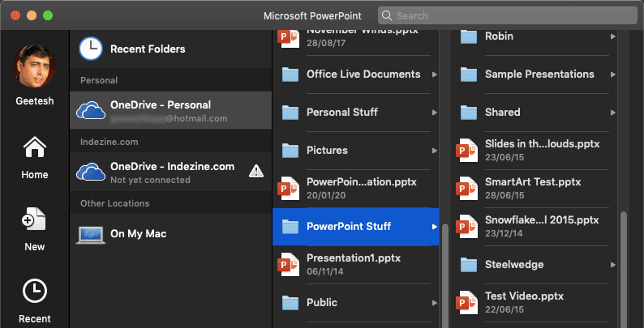Click the Personal Stuff folder name
The height and width of the screenshot is (328, 644).
(341, 113)
